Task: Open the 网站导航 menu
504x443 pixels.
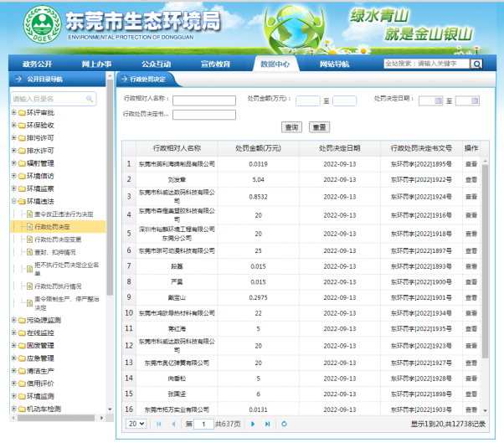Action: pyautogui.click(x=335, y=64)
